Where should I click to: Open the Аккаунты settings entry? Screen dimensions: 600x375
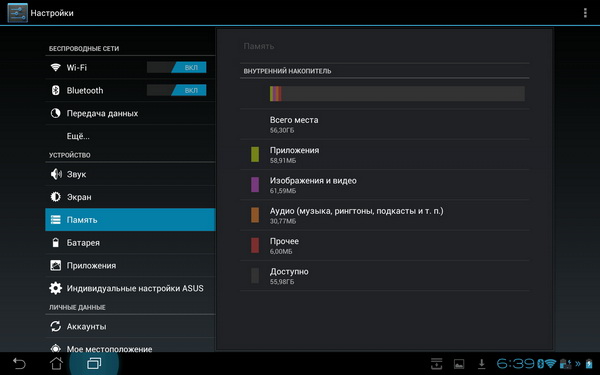[x=130, y=326]
